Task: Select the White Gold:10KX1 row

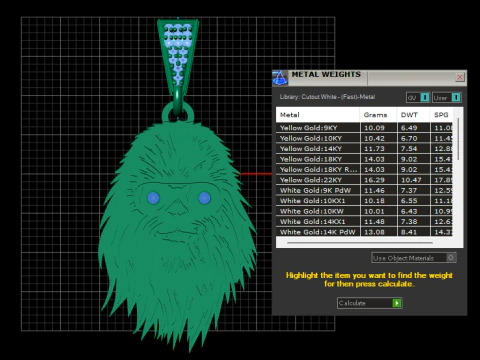Action: click(364, 201)
